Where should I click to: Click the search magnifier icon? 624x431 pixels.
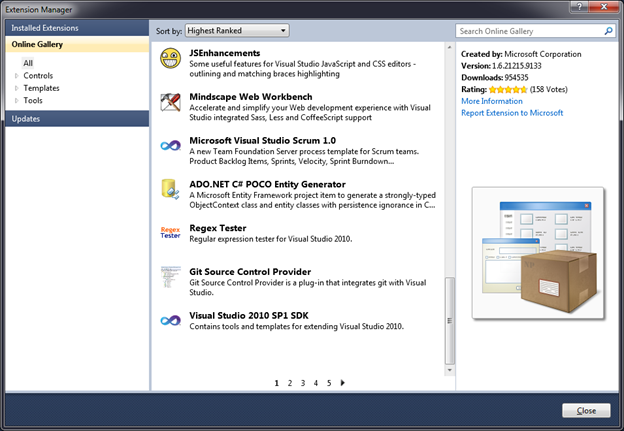tap(609, 31)
